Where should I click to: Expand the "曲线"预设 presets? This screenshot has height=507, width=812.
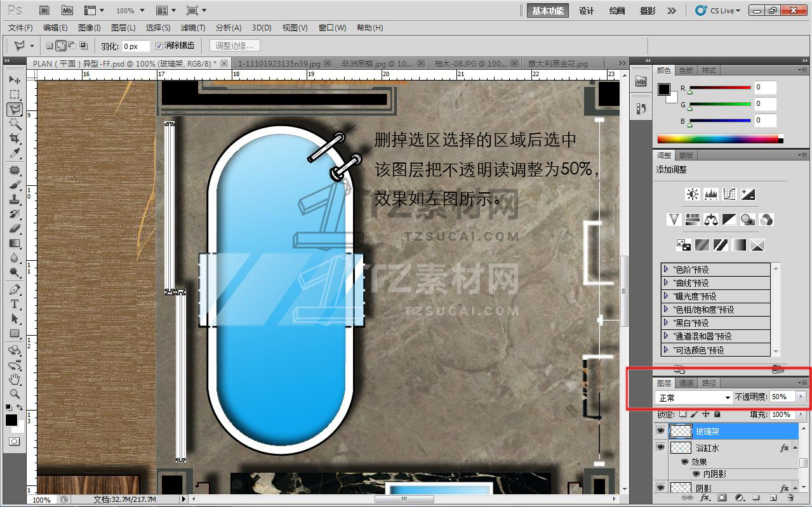pos(665,282)
